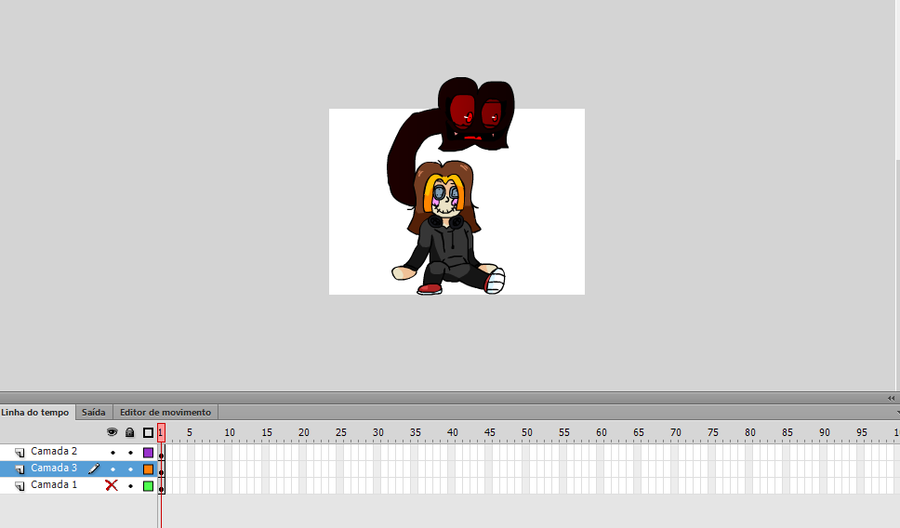Collapse the timeline panel with the double arrow

[891, 398]
